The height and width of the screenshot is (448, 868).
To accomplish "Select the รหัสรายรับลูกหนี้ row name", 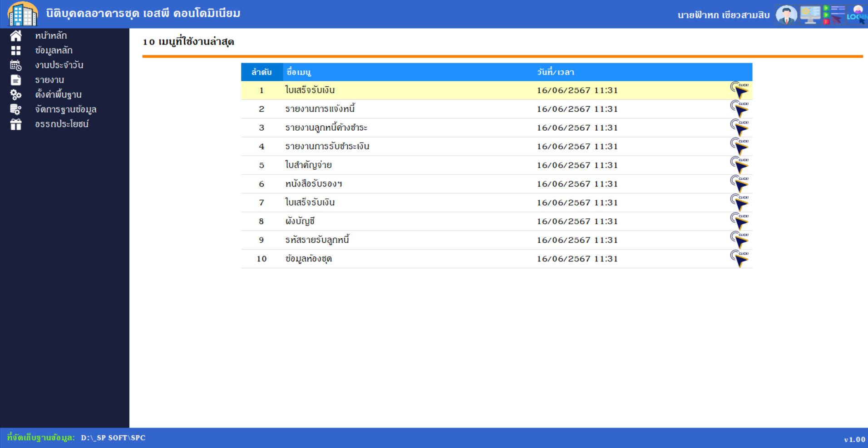I will [x=317, y=240].
